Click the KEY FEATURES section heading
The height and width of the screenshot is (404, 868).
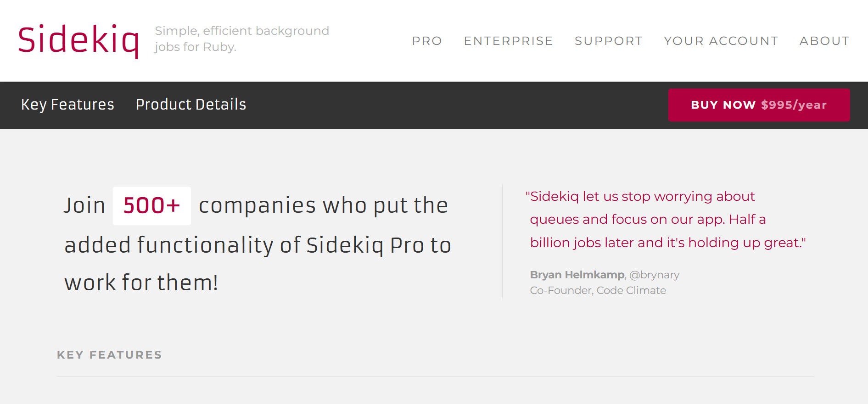109,354
